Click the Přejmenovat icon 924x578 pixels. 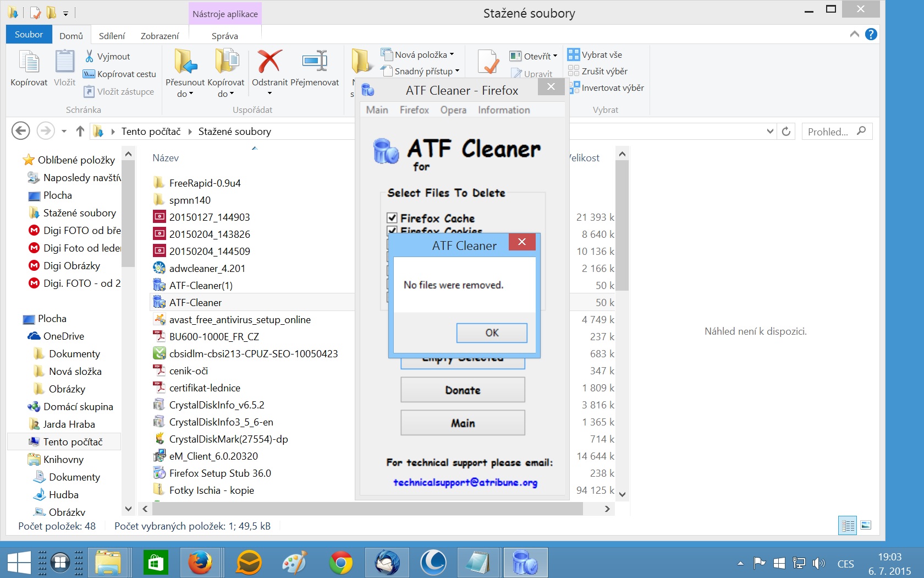(315, 61)
